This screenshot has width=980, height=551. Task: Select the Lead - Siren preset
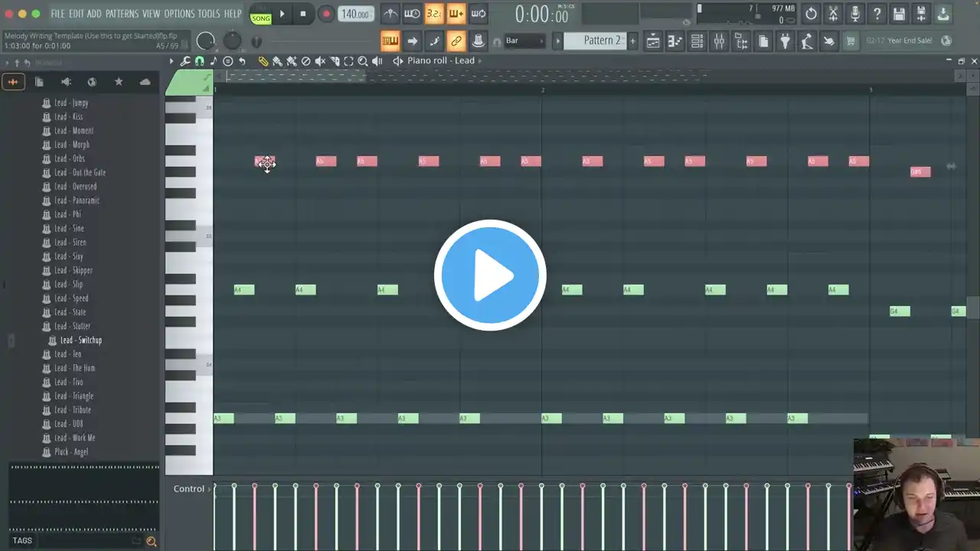70,243
